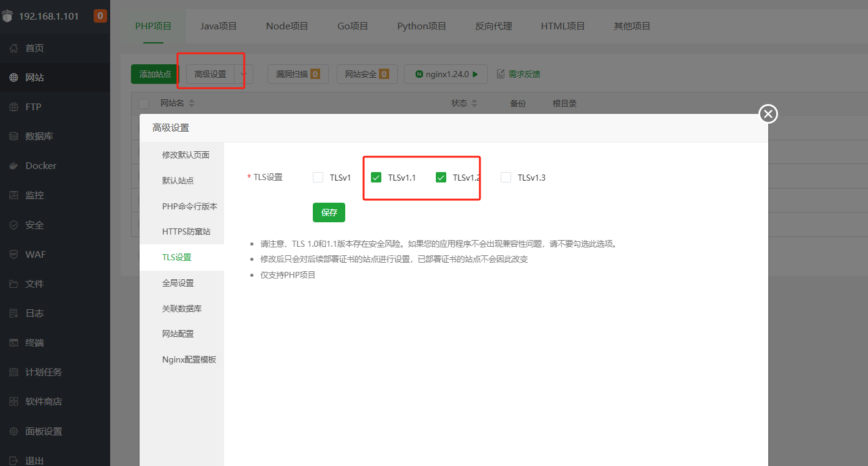Click the log icon beside 日志

(x=13, y=313)
